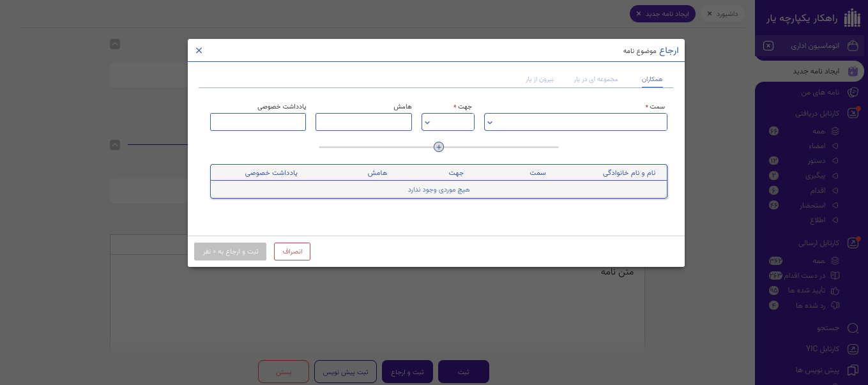Click the پیش نویس ها icon

[853, 370]
